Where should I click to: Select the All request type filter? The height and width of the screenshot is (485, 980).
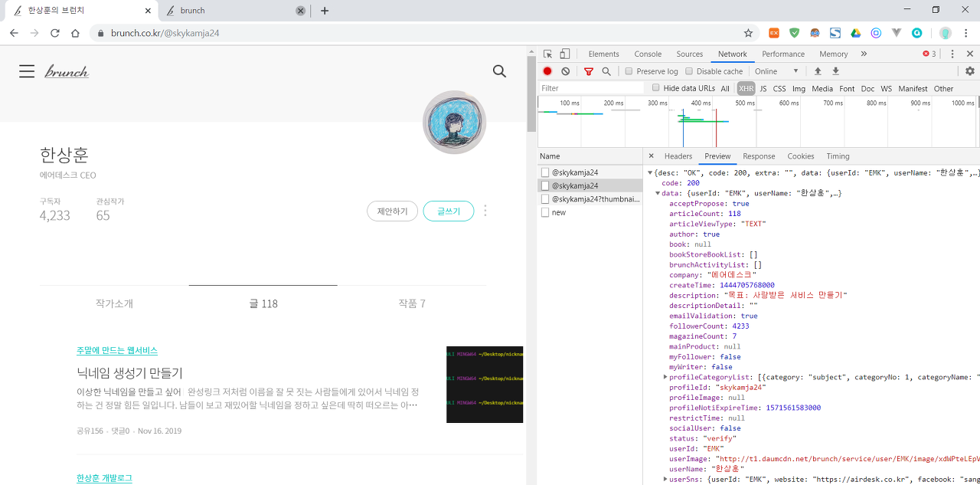[725, 89]
